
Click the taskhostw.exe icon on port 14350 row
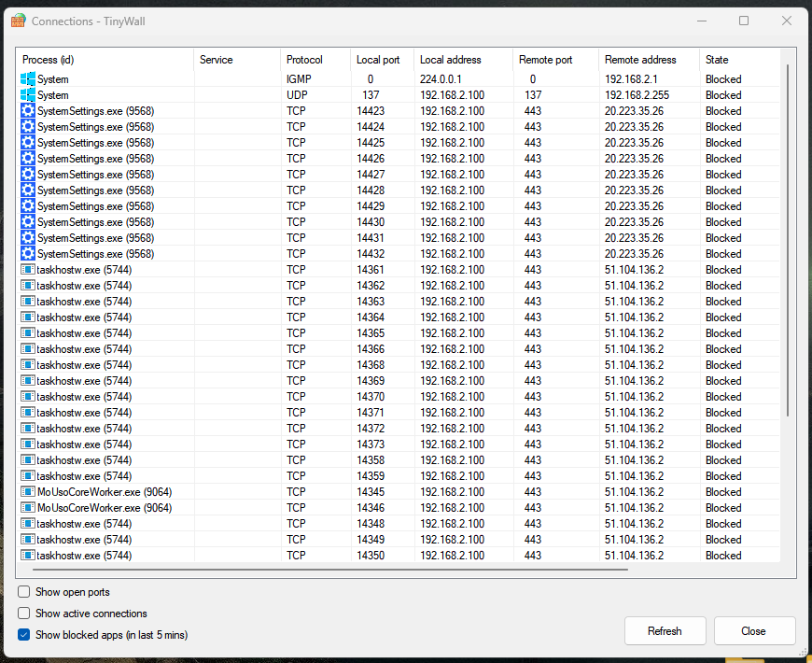pyautogui.click(x=28, y=556)
